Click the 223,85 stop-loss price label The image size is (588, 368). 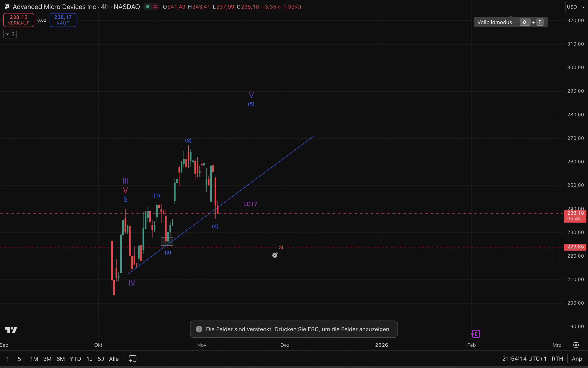(x=575, y=247)
